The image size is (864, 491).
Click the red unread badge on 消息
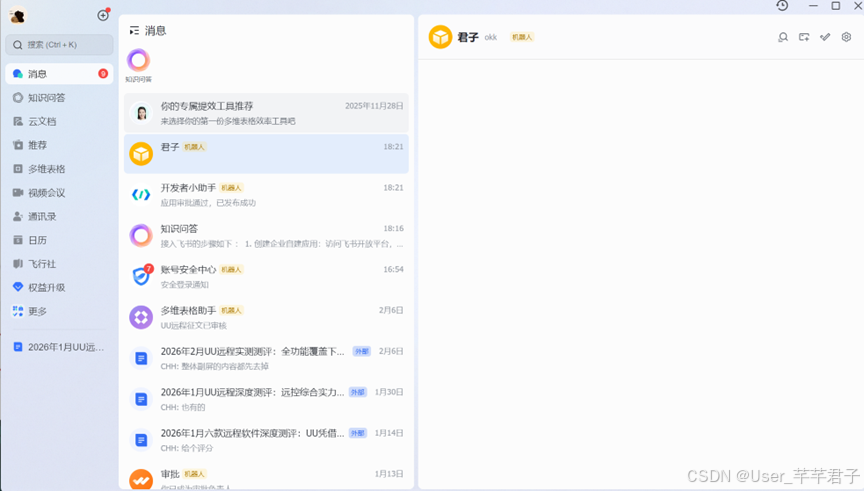[x=103, y=73]
